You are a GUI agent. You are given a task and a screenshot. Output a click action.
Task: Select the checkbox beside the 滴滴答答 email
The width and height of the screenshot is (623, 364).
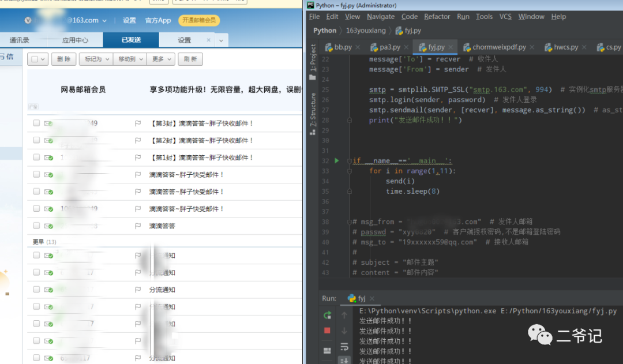pyautogui.click(x=37, y=226)
